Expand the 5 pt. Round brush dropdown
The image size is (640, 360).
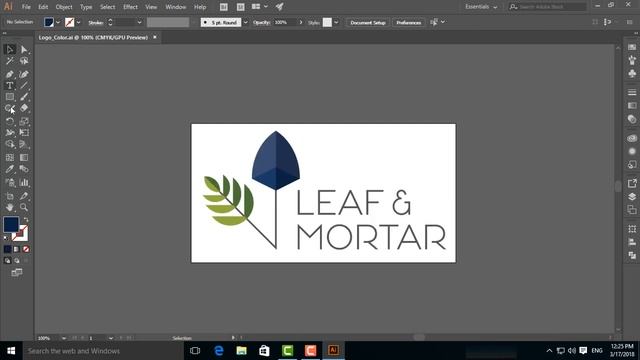245,22
